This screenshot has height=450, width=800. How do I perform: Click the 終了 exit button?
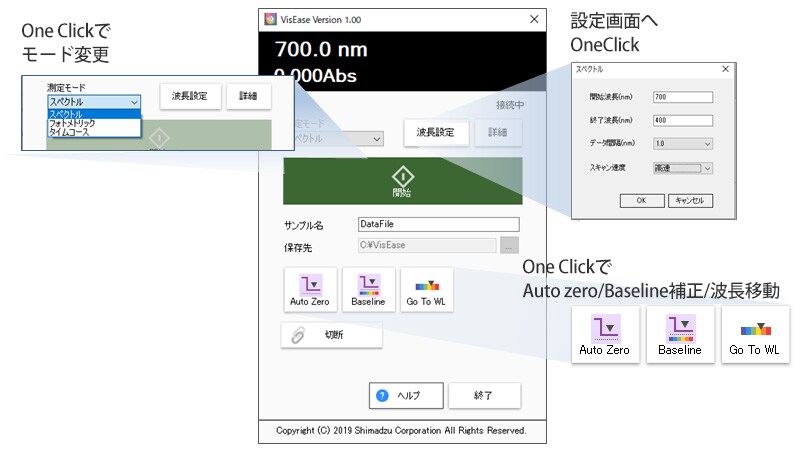(484, 395)
